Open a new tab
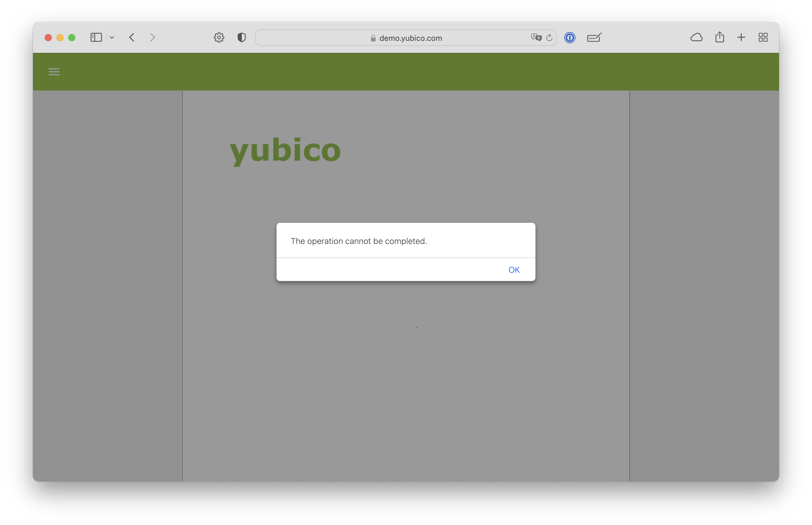 (741, 38)
